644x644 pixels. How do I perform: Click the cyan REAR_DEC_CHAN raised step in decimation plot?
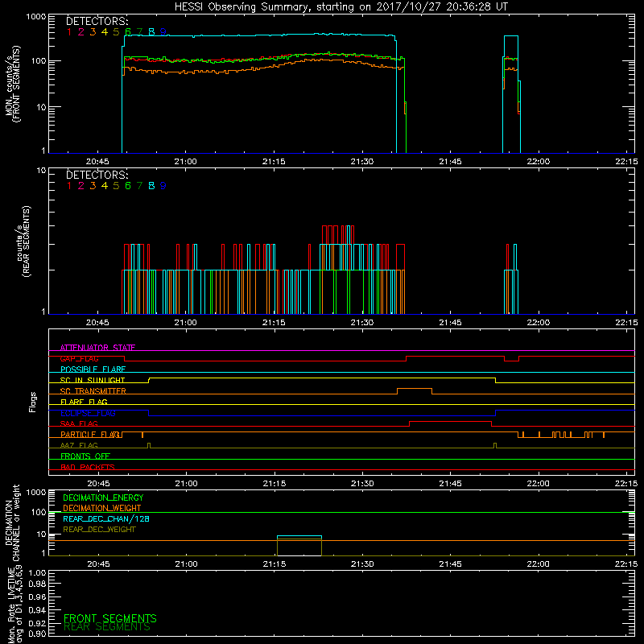pos(299,536)
